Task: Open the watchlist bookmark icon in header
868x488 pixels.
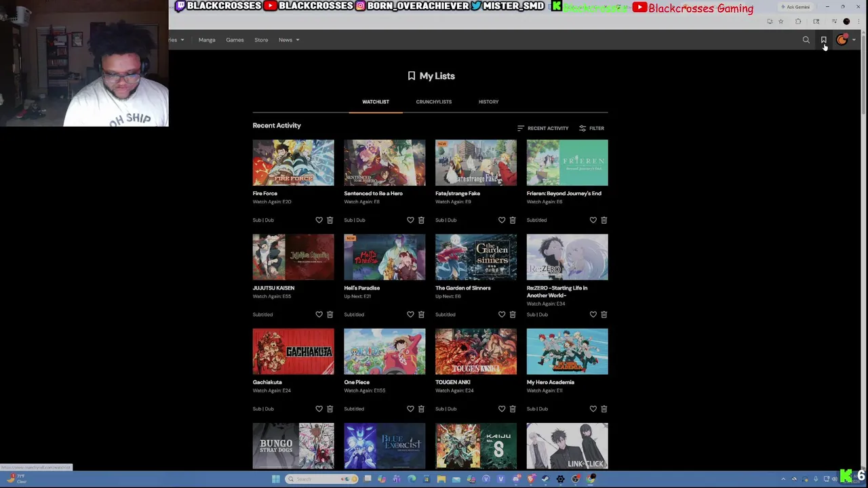Action: point(824,40)
